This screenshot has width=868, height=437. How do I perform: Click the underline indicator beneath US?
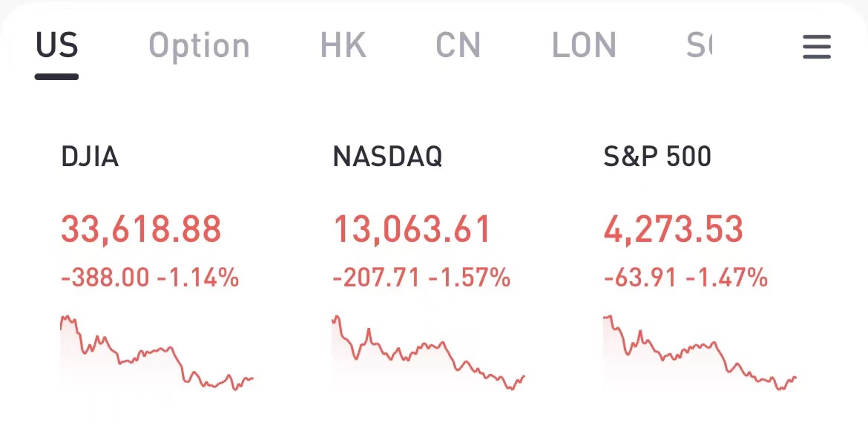point(56,76)
